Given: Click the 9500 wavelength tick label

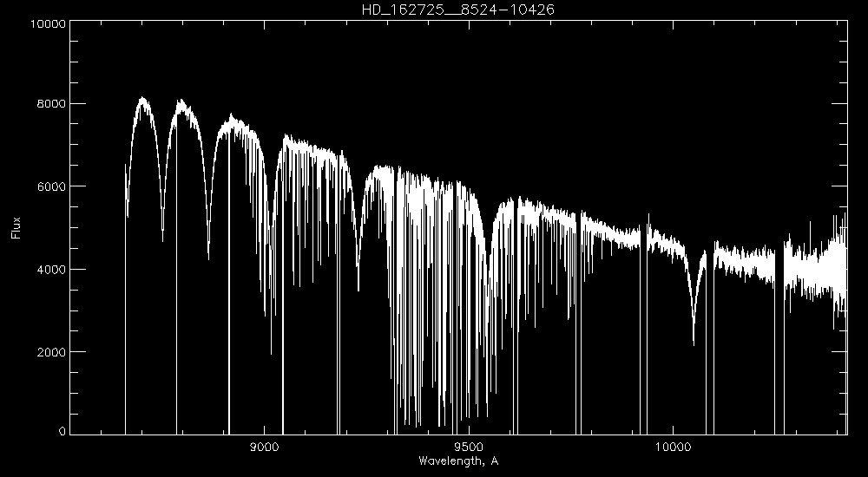Looking at the screenshot, I should point(469,448).
